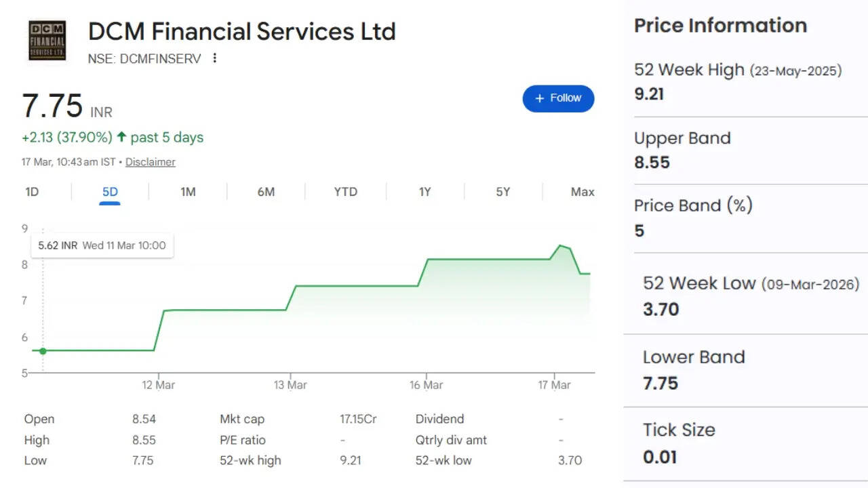
Task: Click the 12 Mar date on axis
Action: click(158, 385)
